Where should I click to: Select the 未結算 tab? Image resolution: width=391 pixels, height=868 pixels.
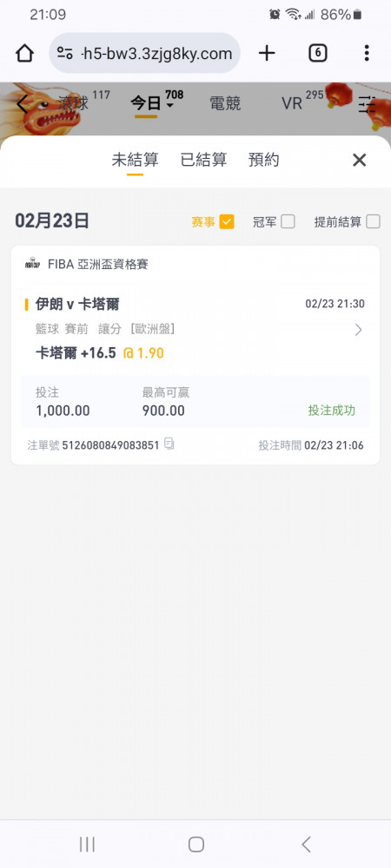[136, 160]
